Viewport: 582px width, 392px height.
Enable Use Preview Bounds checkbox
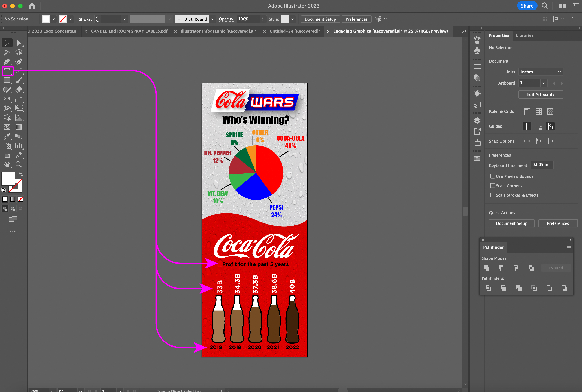[492, 176]
